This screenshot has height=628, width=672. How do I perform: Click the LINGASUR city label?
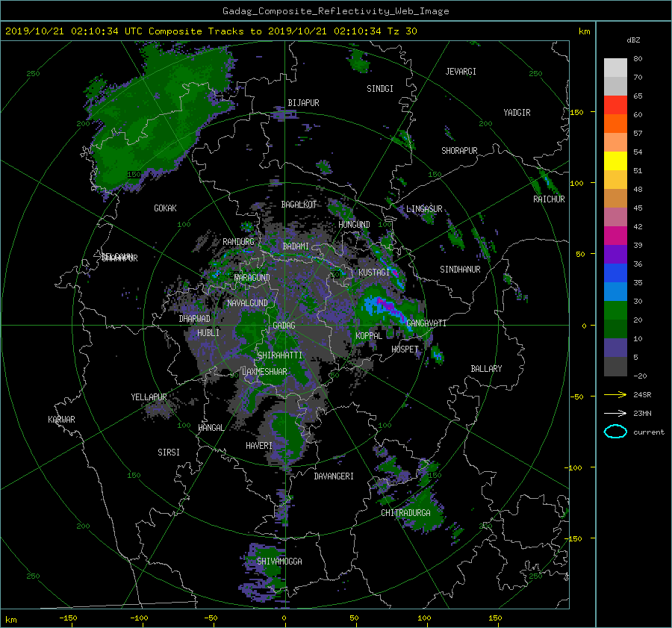tap(424, 209)
